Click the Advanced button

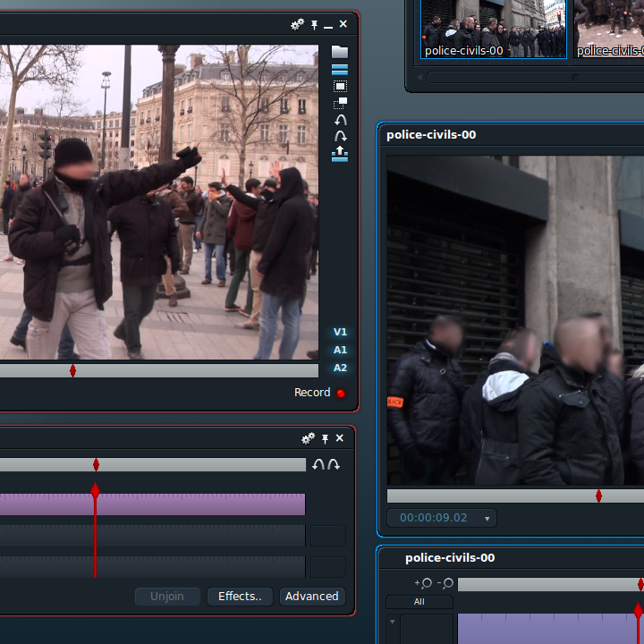[312, 597]
